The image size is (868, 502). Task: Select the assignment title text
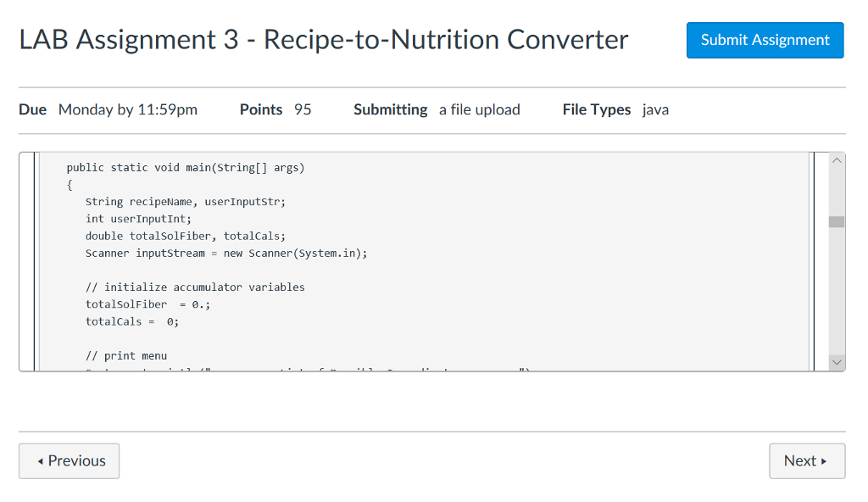[x=323, y=39]
